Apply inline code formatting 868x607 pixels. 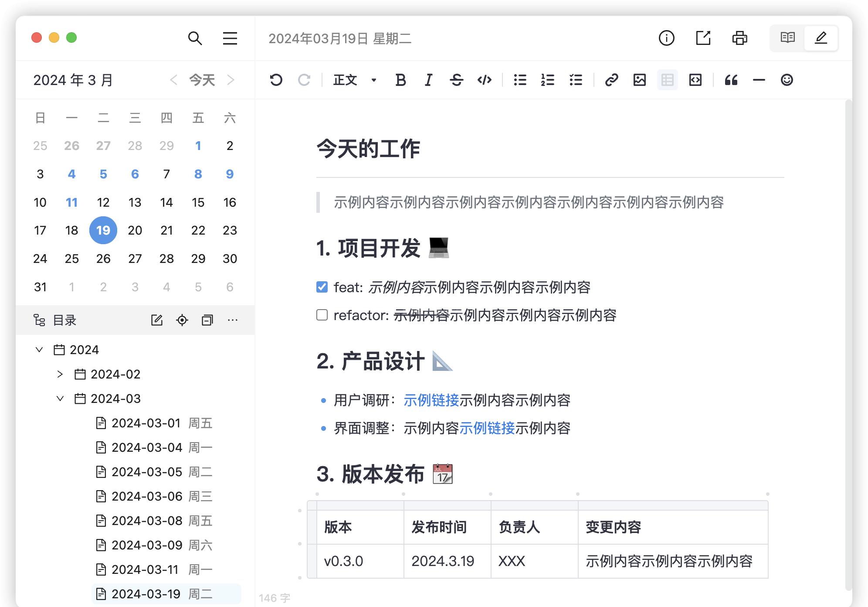pos(485,80)
